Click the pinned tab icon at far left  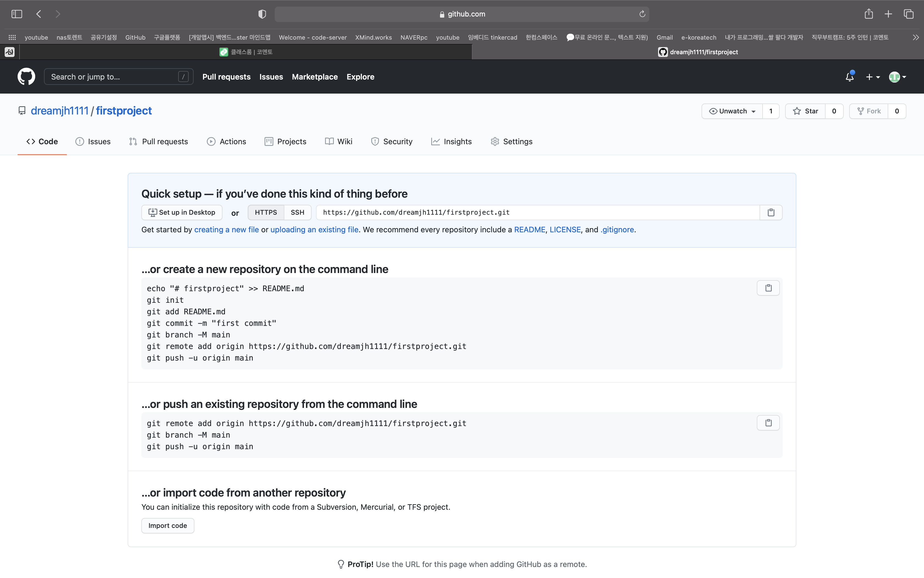coord(10,52)
